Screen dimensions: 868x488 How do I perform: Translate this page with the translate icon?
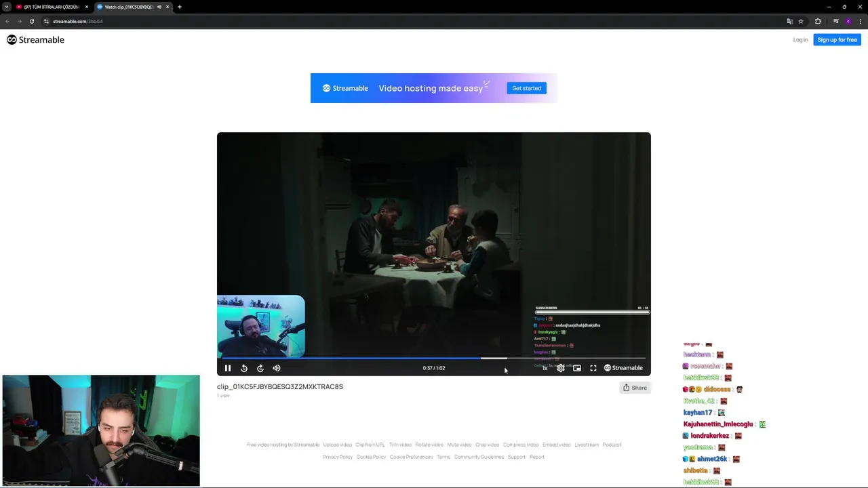(789, 21)
